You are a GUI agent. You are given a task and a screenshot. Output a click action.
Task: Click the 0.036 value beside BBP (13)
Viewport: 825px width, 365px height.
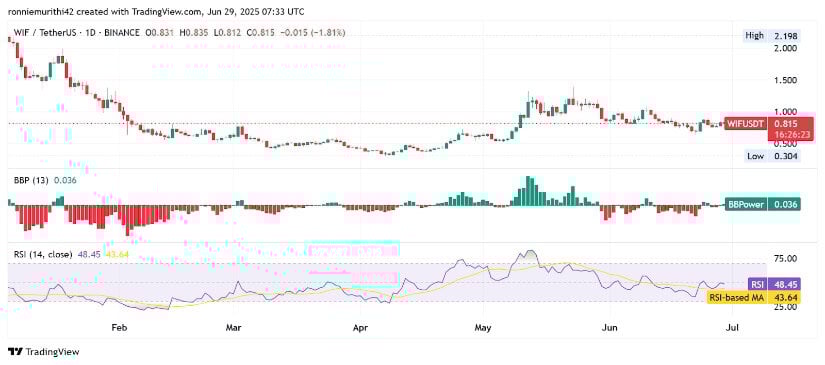(65, 180)
